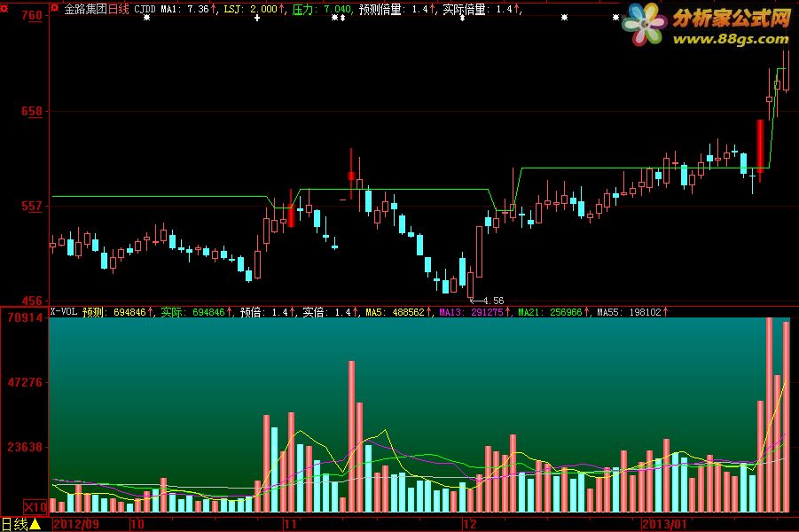Jump to the 10 month marker

tap(137, 524)
